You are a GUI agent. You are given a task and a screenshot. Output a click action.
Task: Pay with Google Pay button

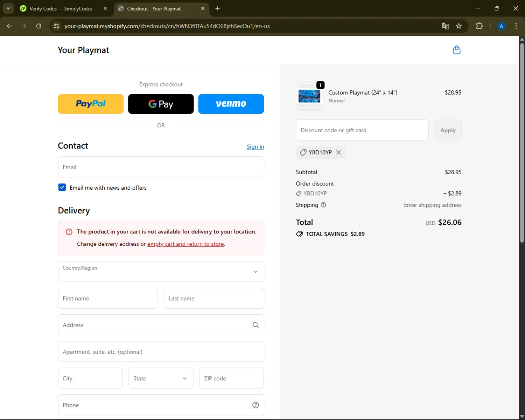(x=161, y=104)
